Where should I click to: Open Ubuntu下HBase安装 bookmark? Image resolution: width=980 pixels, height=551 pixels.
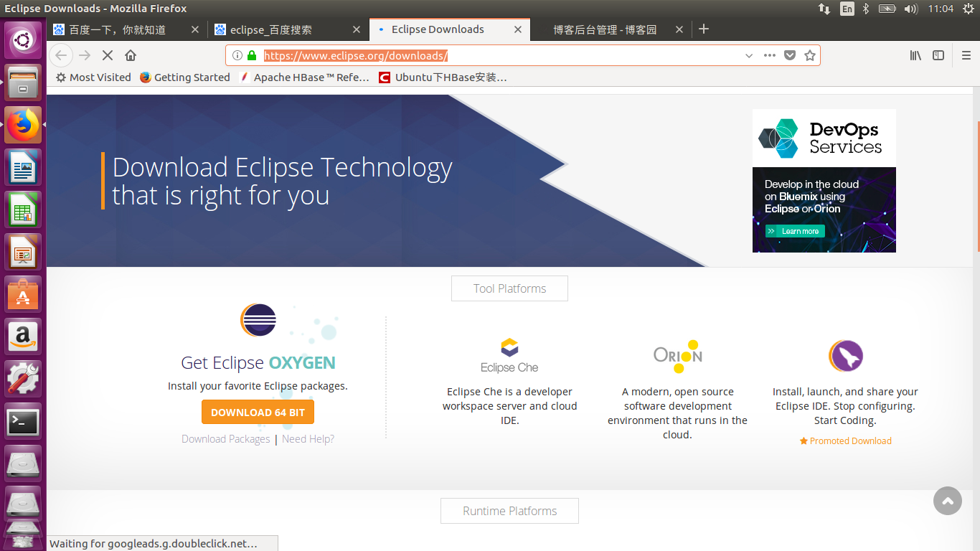click(443, 77)
